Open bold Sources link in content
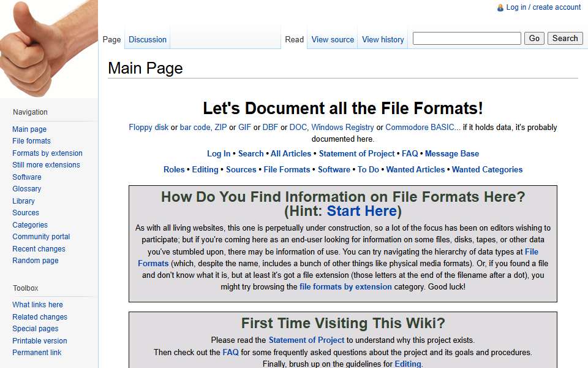The width and height of the screenshot is (588, 368). coord(241,170)
